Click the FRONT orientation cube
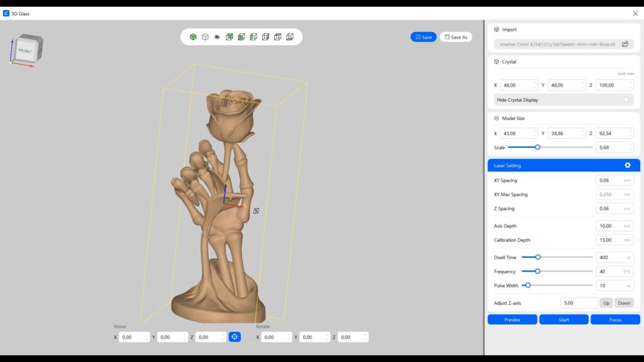 coord(25,50)
